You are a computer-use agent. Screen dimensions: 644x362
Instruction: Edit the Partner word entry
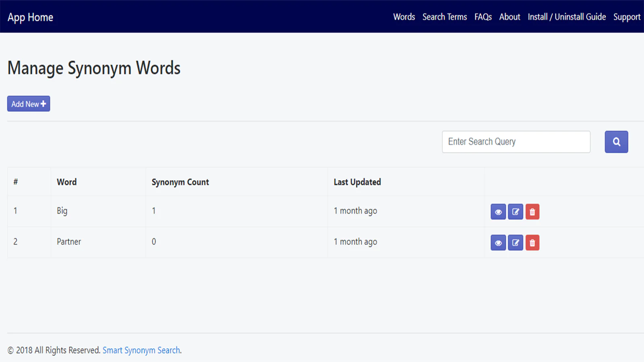coord(515,243)
